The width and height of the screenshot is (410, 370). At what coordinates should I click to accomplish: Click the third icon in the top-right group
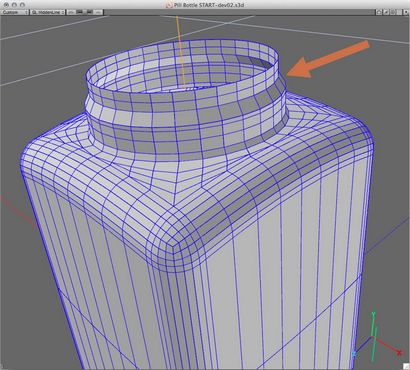click(393, 12)
